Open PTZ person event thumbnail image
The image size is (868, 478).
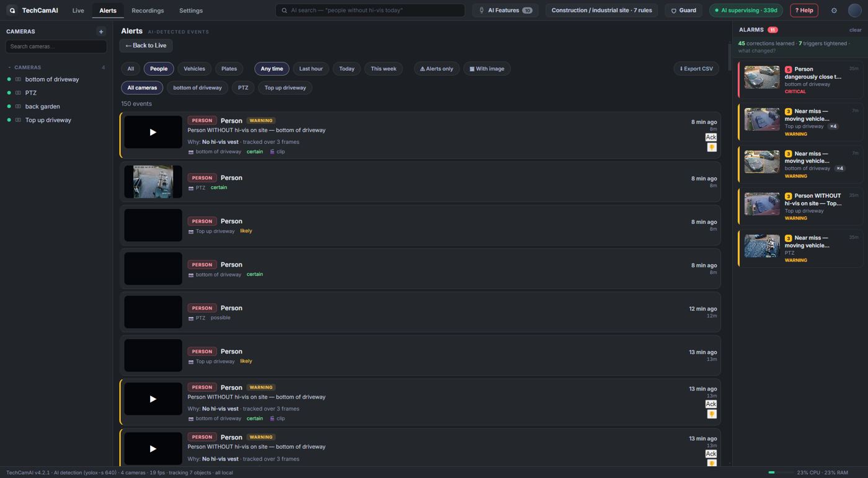click(153, 182)
